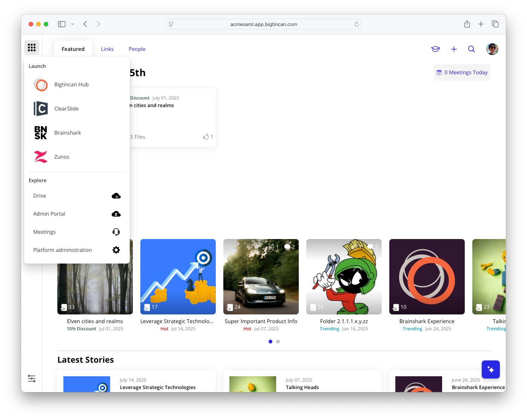Click the plus create icon in header
This screenshot has width=527, height=420.
pos(454,49)
